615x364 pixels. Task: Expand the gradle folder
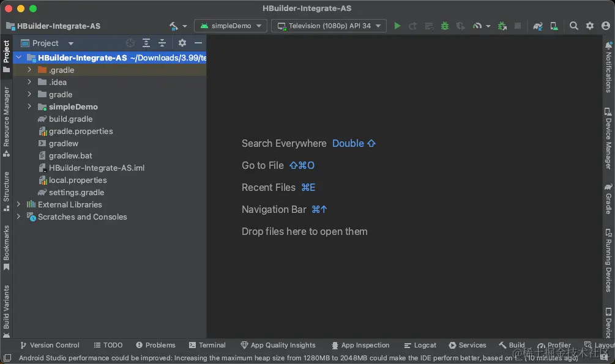[29, 94]
